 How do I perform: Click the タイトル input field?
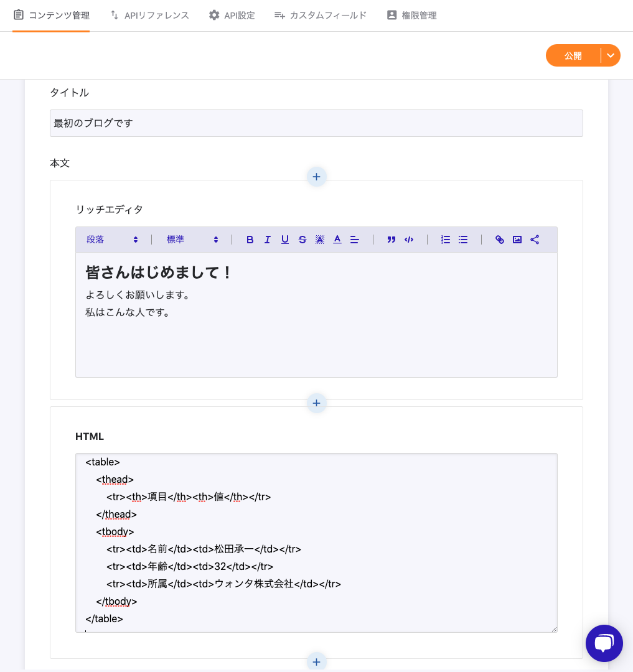click(316, 123)
